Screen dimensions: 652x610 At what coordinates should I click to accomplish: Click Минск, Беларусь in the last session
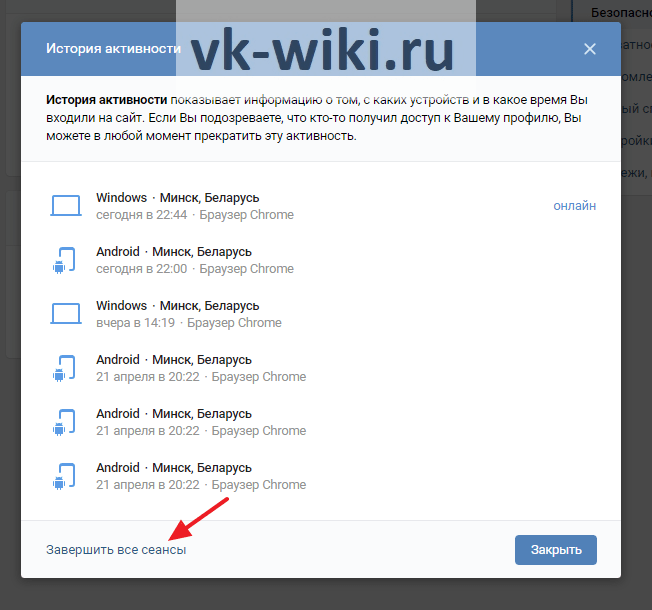(x=202, y=468)
